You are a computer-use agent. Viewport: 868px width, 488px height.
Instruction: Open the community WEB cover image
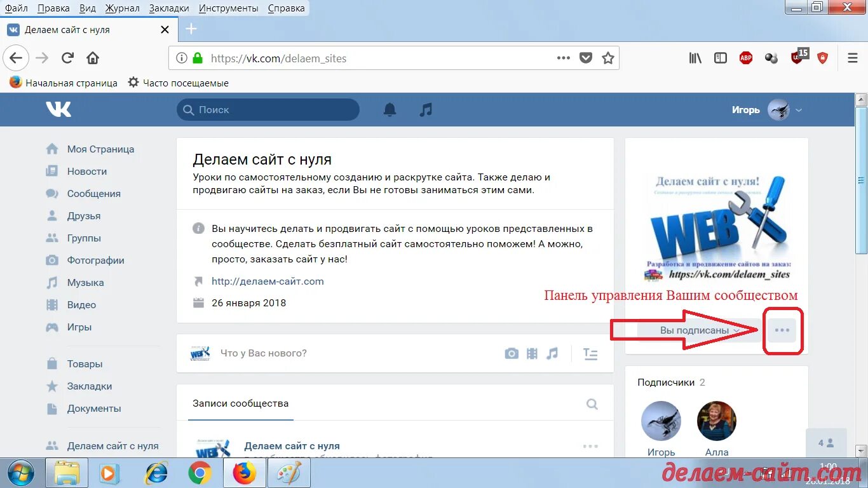[717, 227]
